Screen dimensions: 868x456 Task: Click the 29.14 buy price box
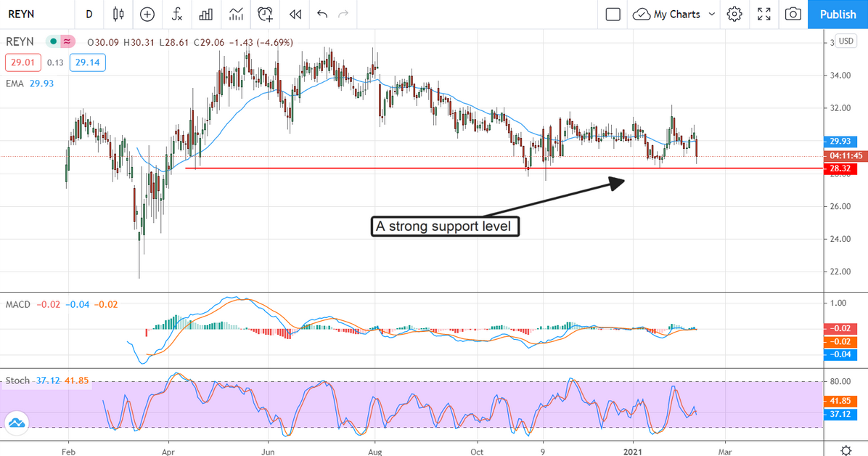tap(88, 62)
